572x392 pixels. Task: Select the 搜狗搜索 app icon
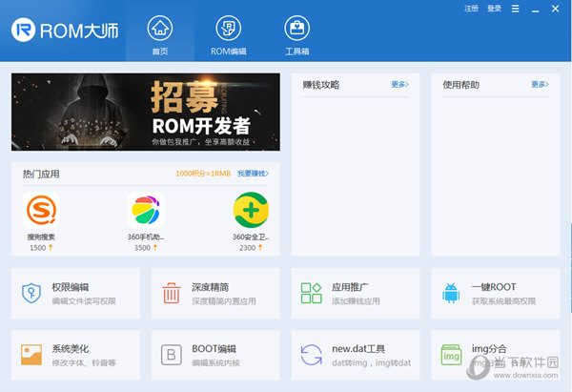pyautogui.click(x=41, y=211)
